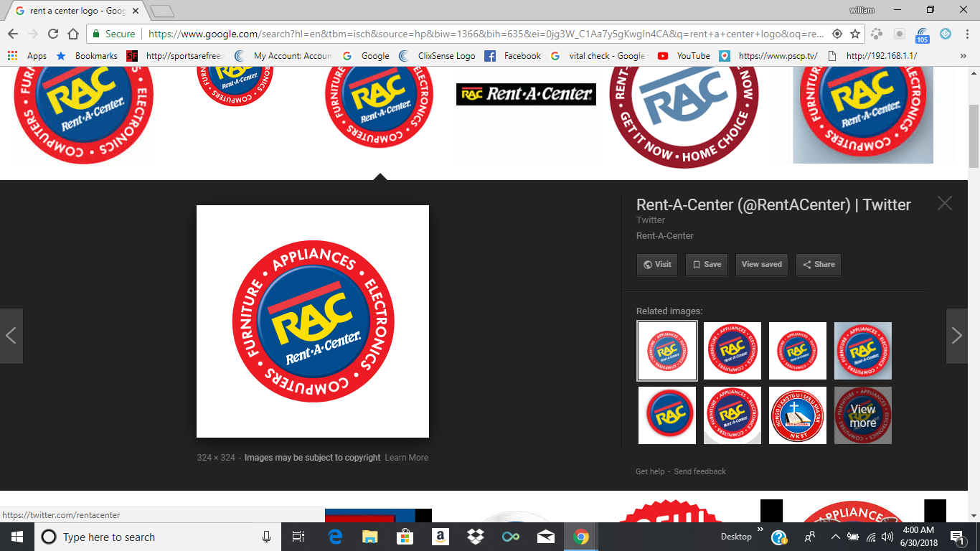Click the Visit button
The height and width of the screenshot is (551, 980).
tap(657, 264)
